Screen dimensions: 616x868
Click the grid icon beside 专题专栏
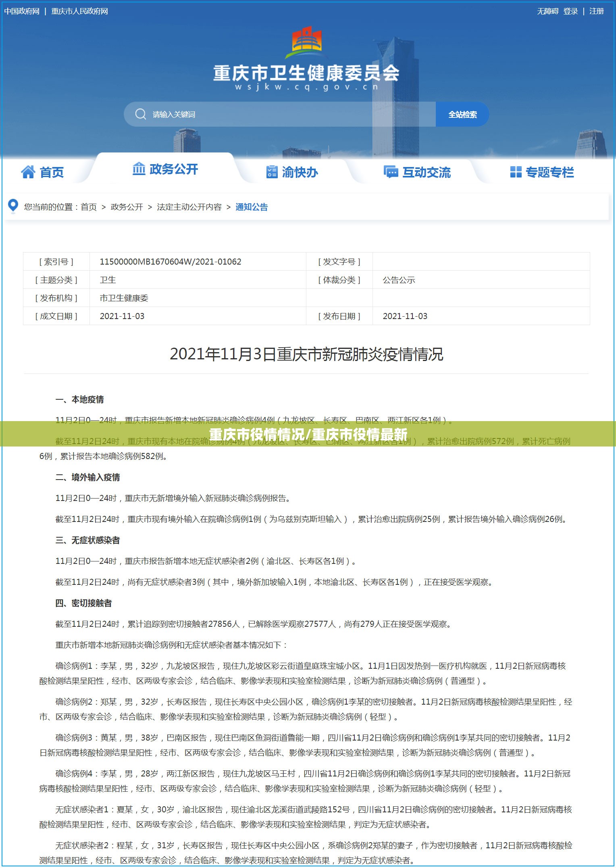pyautogui.click(x=516, y=172)
